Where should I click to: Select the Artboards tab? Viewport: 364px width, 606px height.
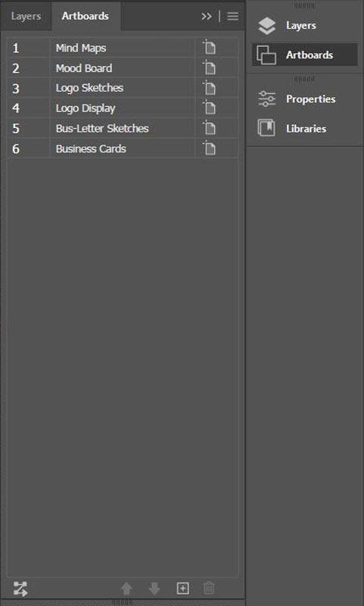(86, 16)
